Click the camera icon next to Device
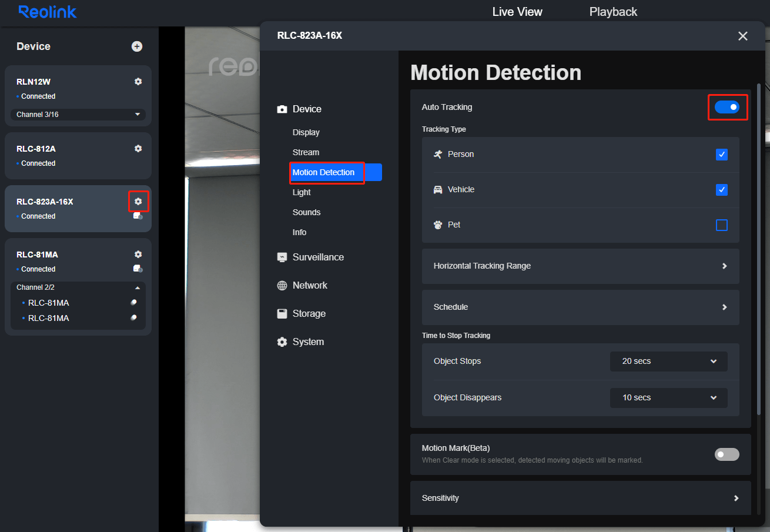 coord(282,109)
